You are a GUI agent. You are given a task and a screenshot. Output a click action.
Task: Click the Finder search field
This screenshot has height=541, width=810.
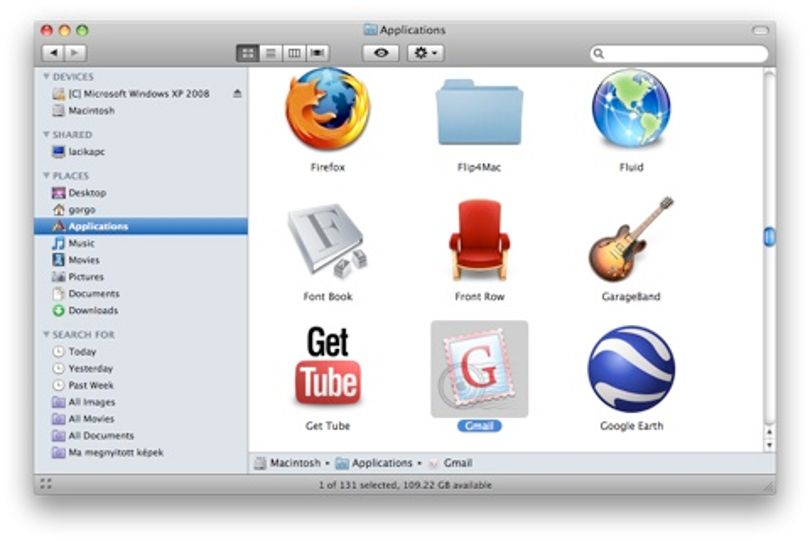[679, 53]
